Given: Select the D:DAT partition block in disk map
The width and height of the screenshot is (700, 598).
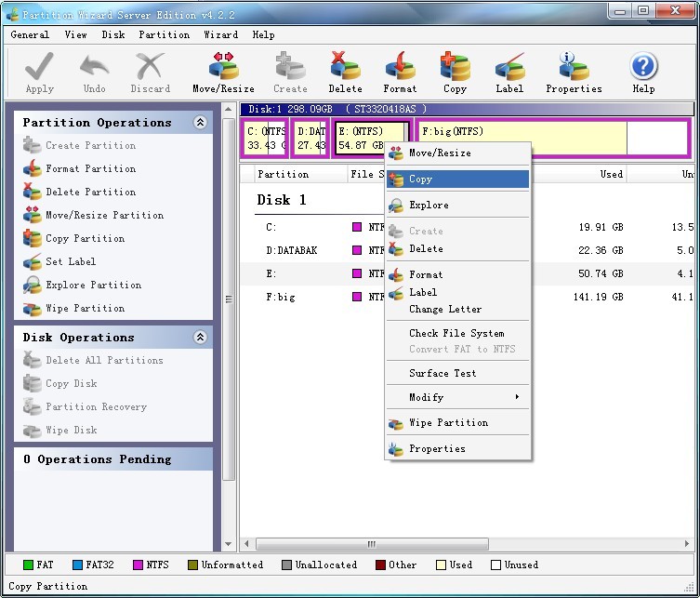Looking at the screenshot, I should pos(310,138).
